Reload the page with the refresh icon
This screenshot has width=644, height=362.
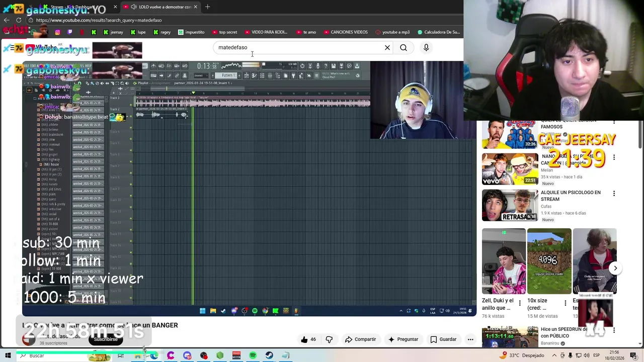[19, 20]
